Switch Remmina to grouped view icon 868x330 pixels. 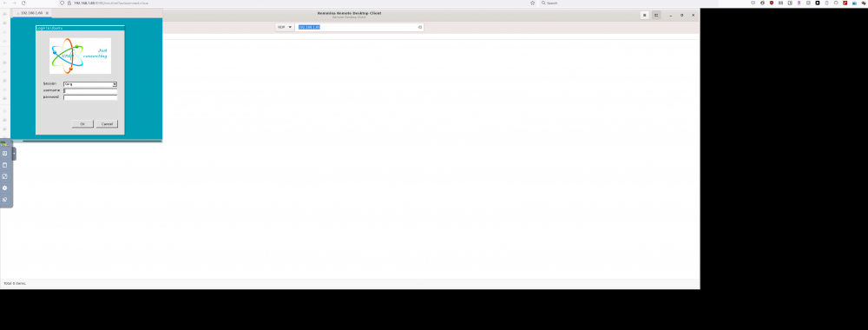[x=656, y=15]
